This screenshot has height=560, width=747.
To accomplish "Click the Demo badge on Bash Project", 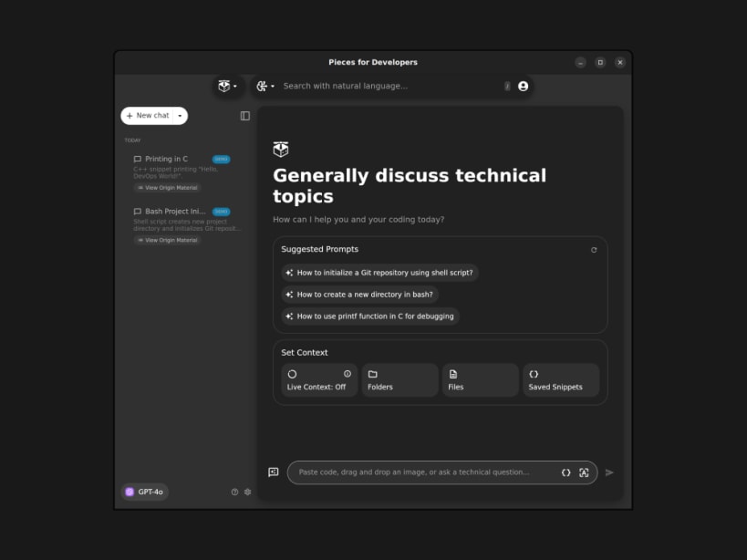I will [221, 212].
